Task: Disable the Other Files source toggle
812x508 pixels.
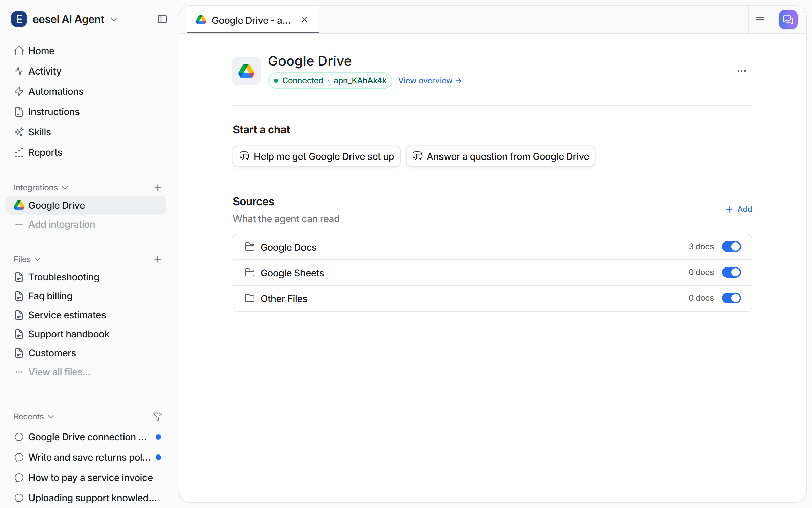Action: tap(731, 298)
